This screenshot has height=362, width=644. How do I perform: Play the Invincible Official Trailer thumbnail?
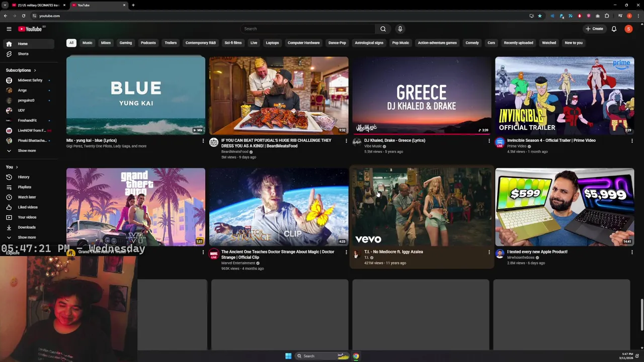565,96
